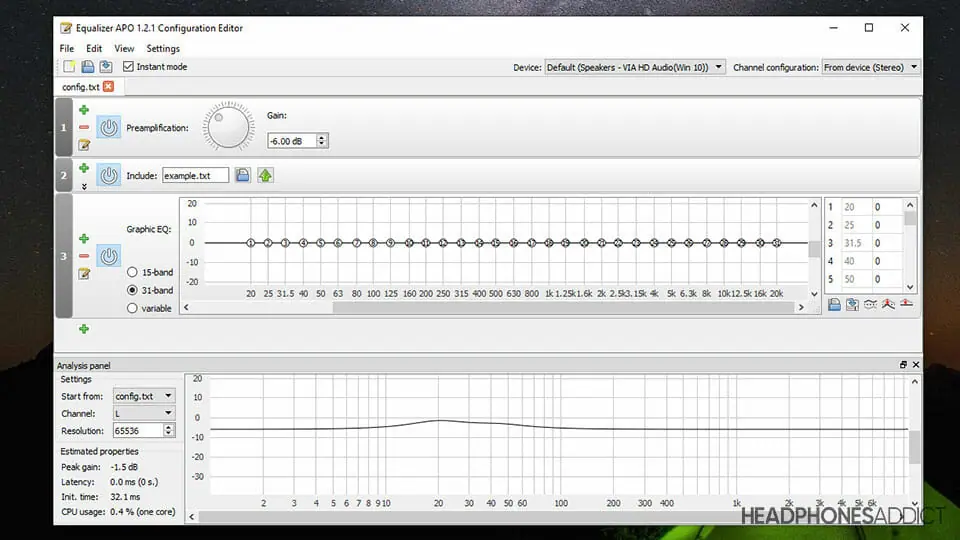Image resolution: width=960 pixels, height=540 pixels.
Task: Choose the variable band radio option
Action: (x=132, y=308)
